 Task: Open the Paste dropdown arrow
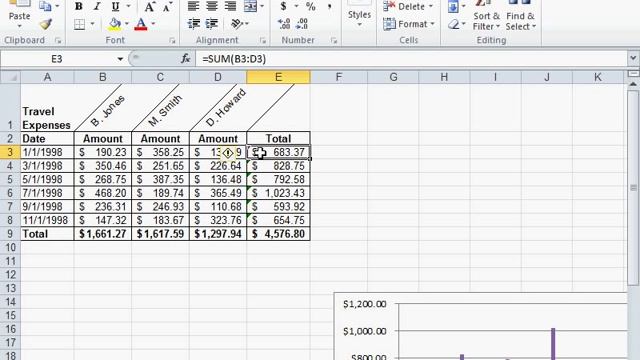pyautogui.click(x=19, y=27)
